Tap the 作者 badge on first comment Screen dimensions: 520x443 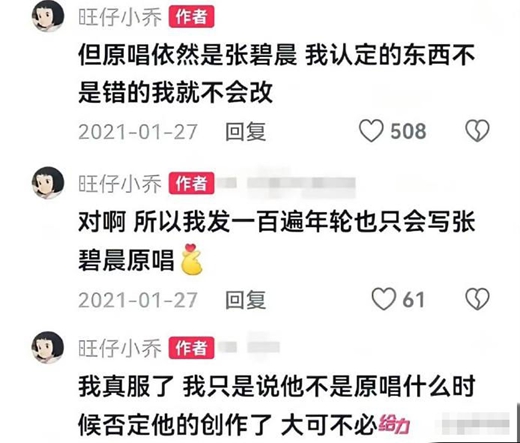point(191,17)
